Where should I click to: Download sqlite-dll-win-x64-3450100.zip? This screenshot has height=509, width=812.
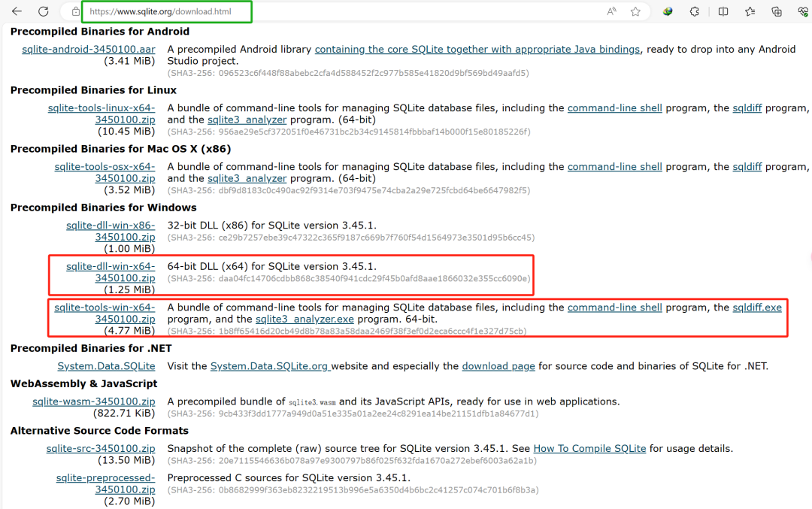(111, 272)
